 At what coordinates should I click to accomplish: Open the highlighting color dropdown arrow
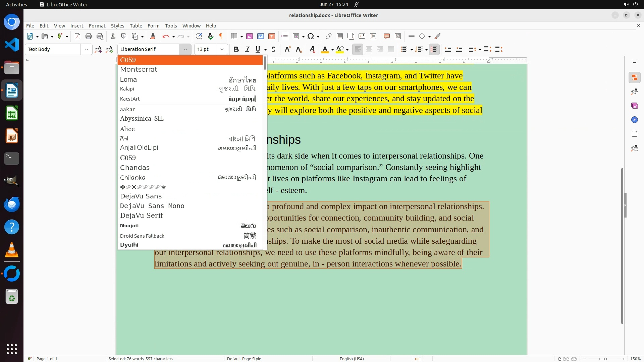(x=347, y=50)
